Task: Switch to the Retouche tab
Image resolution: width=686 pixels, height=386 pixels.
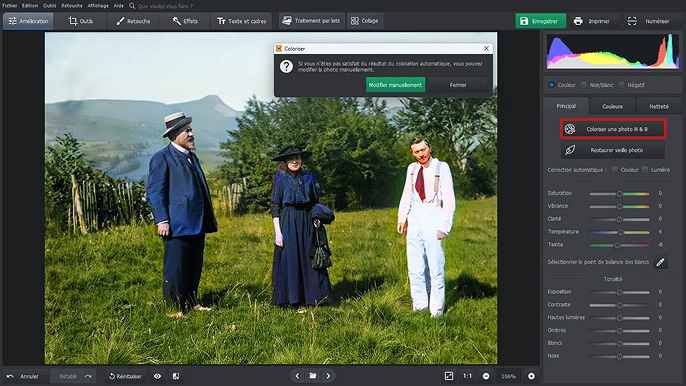Action: 133,21
